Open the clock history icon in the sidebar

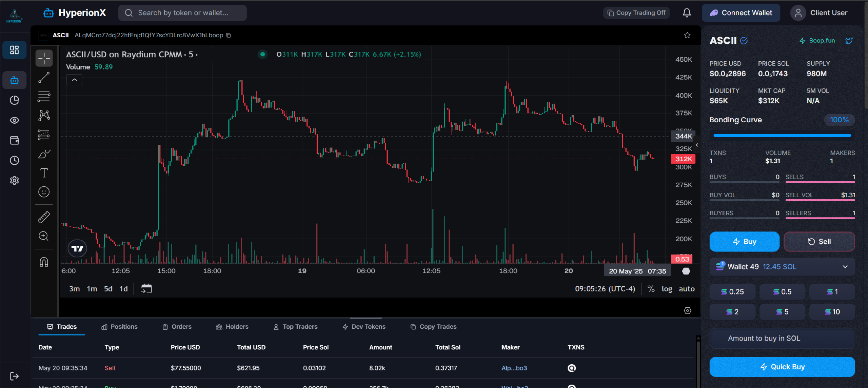pyautogui.click(x=14, y=160)
